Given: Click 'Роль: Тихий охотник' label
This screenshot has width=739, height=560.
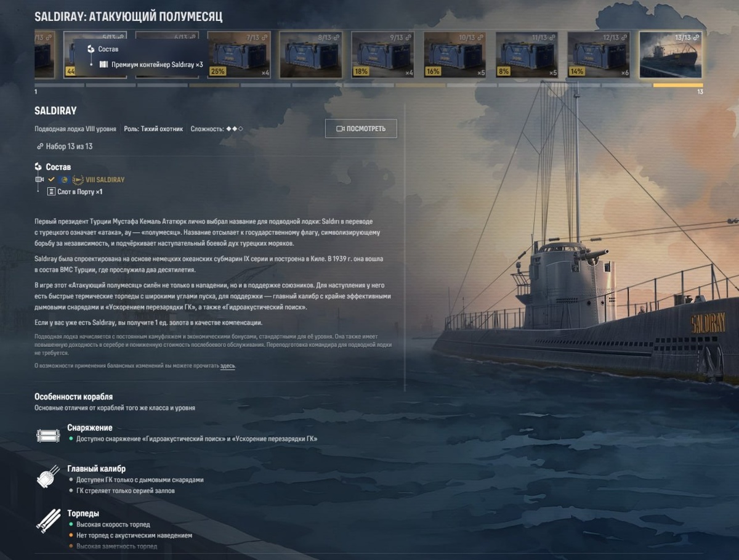Looking at the screenshot, I should tap(153, 129).
